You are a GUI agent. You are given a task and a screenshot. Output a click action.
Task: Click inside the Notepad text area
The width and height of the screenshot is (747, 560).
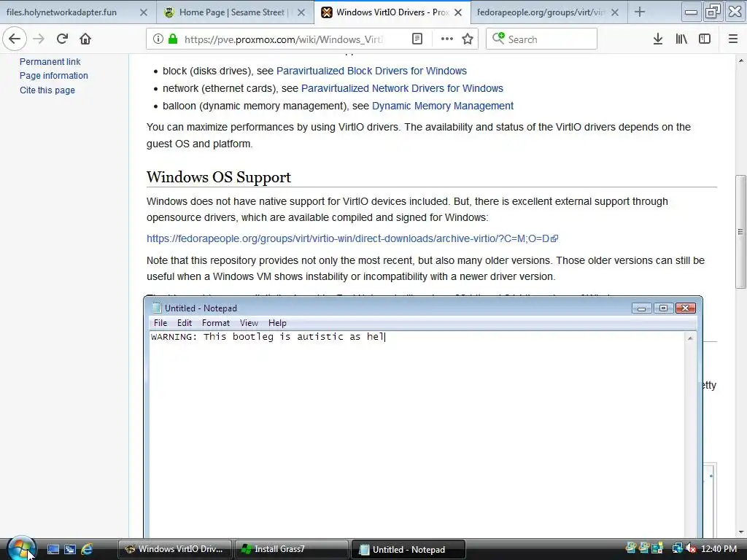pyautogui.click(x=417, y=433)
